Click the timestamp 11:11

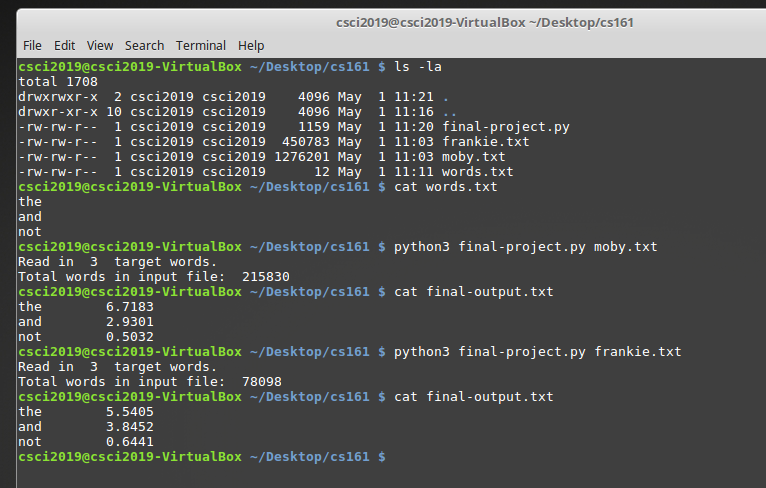pos(414,172)
